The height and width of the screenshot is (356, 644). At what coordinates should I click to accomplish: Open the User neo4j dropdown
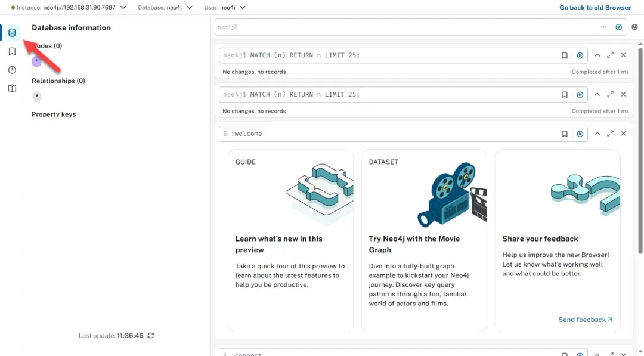225,7
